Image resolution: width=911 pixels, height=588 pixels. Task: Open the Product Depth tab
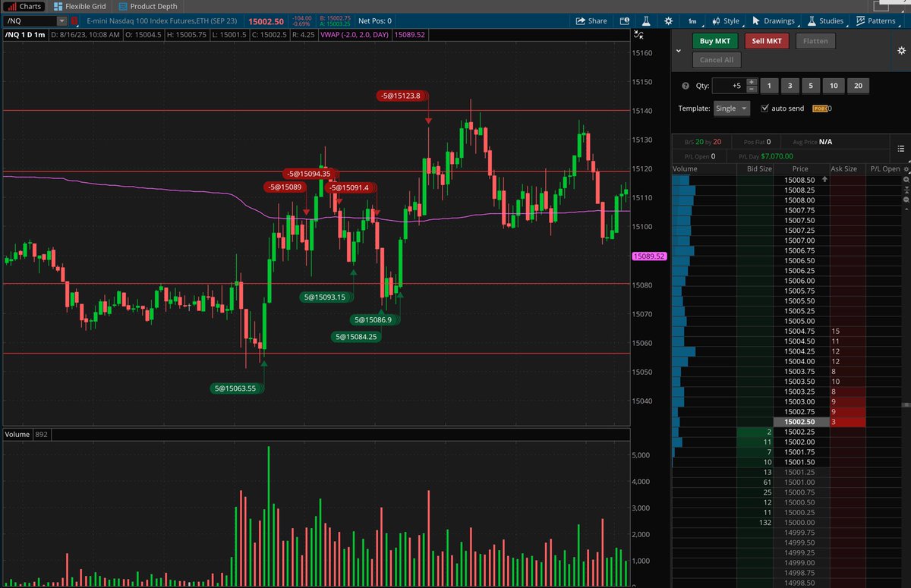pos(147,6)
